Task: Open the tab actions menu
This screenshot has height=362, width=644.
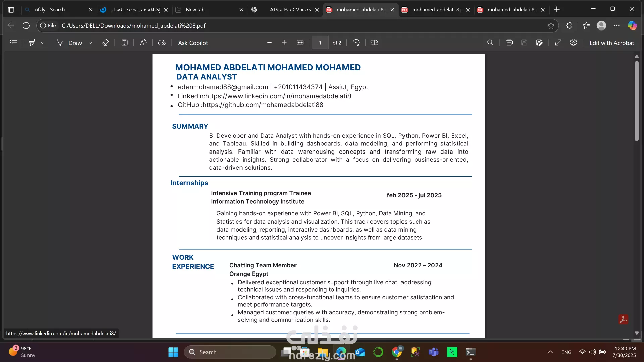Action: pos(11,10)
